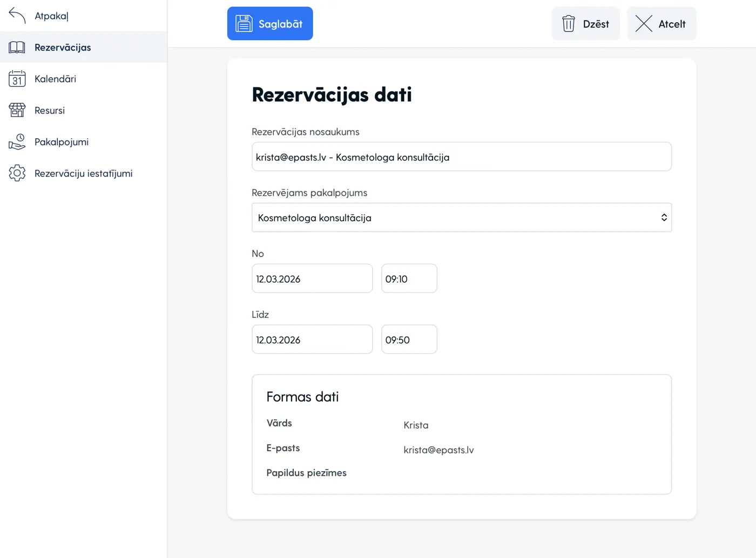This screenshot has height=558, width=756.
Task: Click the settings gear icon
Action: (x=17, y=173)
